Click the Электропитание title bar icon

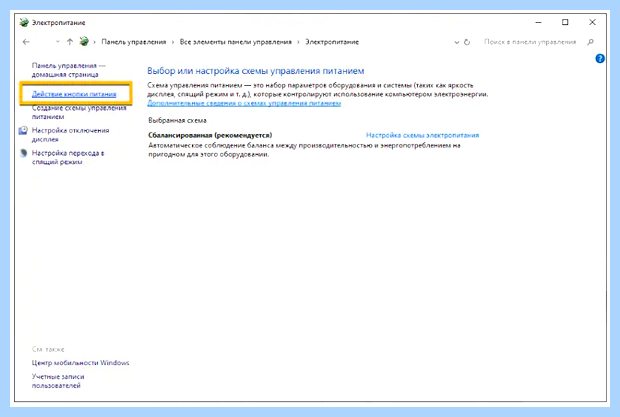(24, 22)
